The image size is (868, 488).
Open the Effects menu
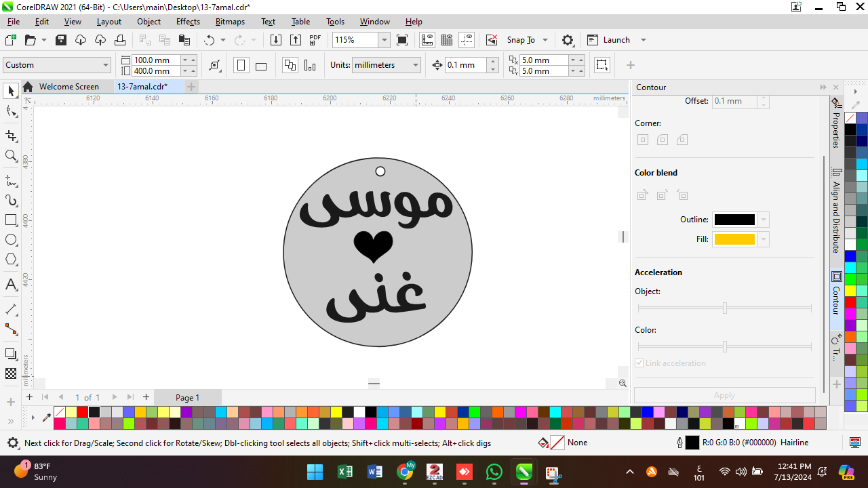click(188, 22)
